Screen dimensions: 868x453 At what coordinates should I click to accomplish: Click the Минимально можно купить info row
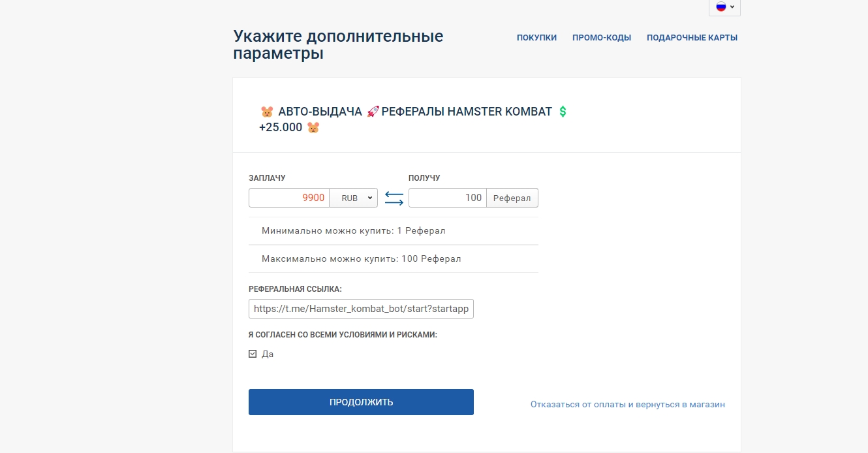[x=353, y=231]
